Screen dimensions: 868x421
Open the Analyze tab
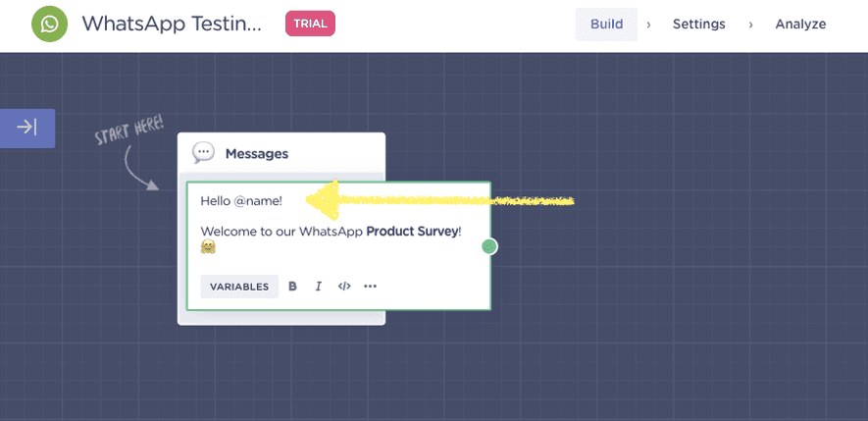(800, 25)
